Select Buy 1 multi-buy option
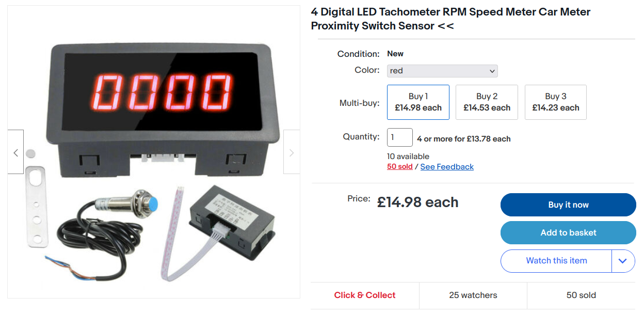Viewport: 644px width, 313px height. (418, 102)
